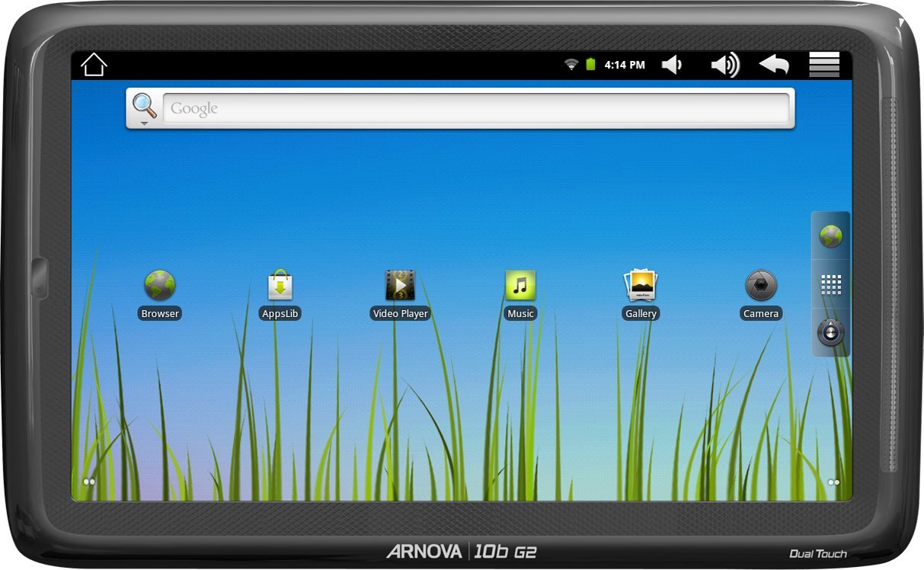Launch the Video Player icon

(x=400, y=286)
